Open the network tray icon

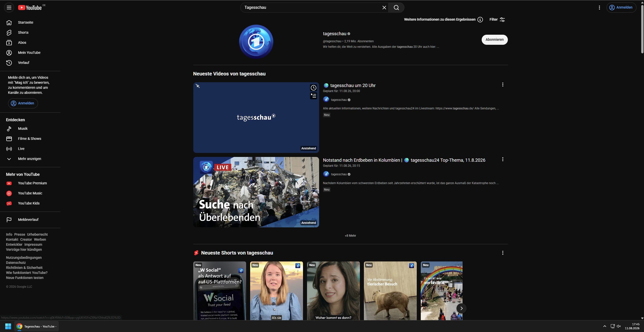[612, 326]
